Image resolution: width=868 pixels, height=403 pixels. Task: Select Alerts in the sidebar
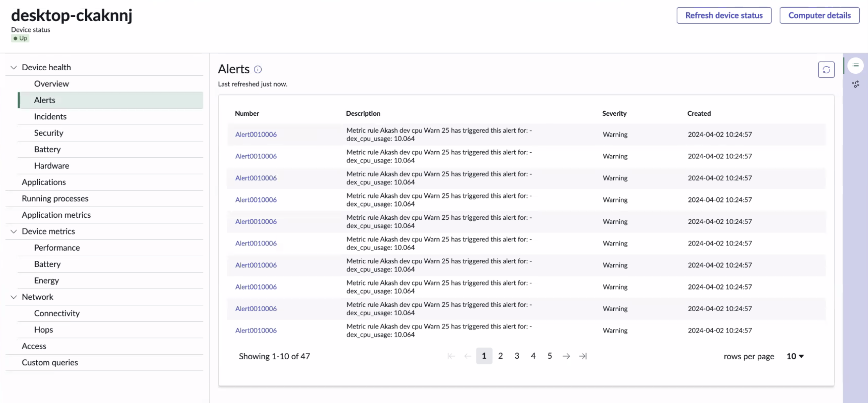click(x=110, y=100)
